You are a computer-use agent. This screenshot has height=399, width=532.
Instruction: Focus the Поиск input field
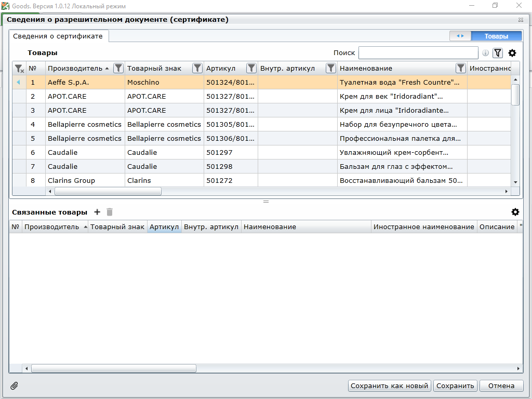click(418, 53)
